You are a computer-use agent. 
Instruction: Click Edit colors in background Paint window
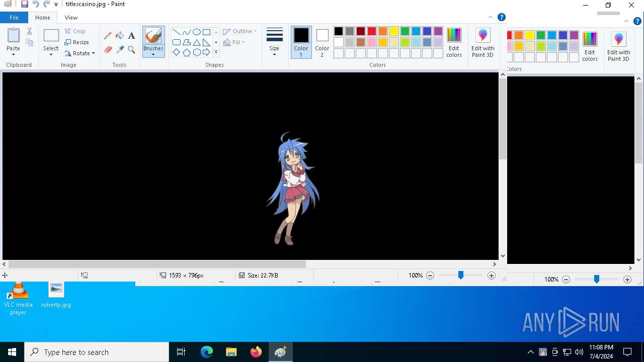pyautogui.click(x=590, y=46)
